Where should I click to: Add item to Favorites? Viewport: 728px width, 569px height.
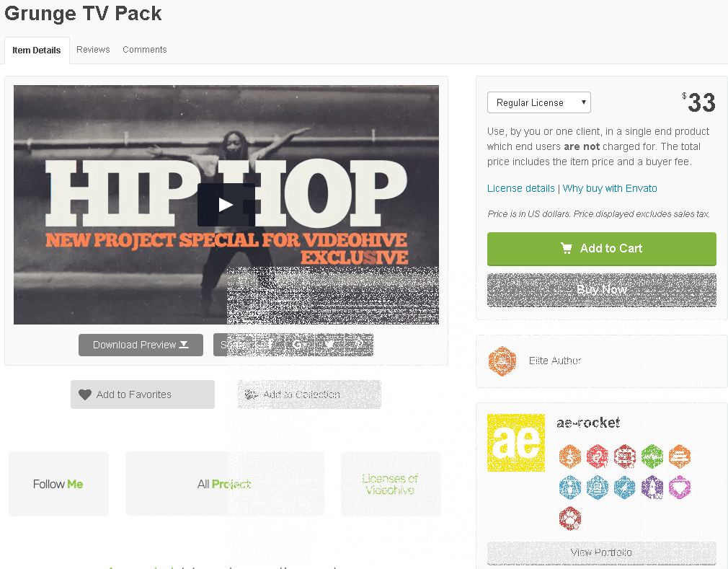tap(143, 394)
